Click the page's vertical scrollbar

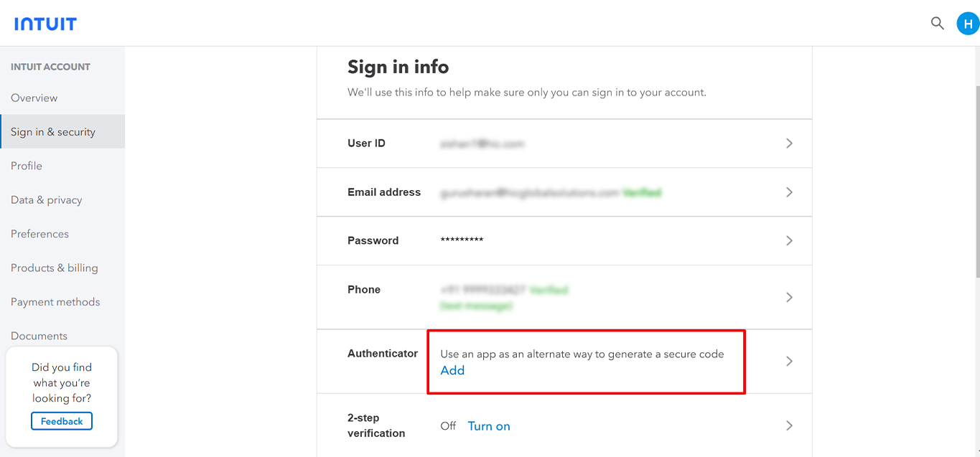pos(976,179)
